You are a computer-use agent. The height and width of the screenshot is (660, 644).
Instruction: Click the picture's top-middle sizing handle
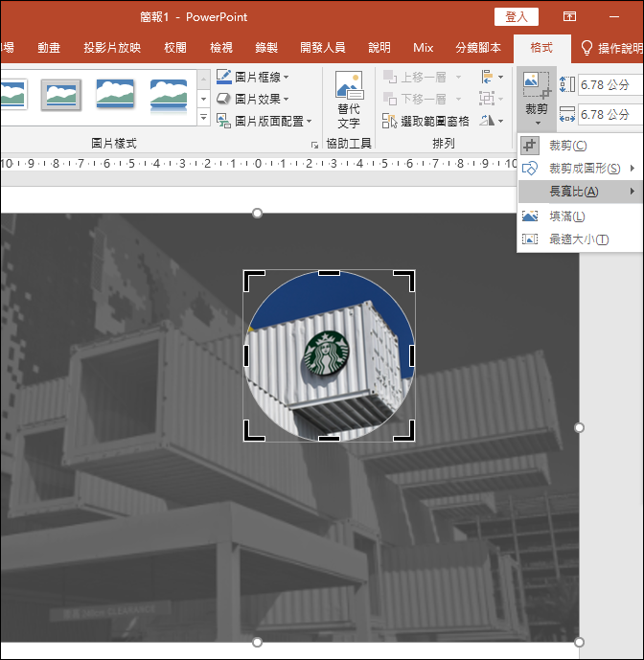tap(257, 213)
